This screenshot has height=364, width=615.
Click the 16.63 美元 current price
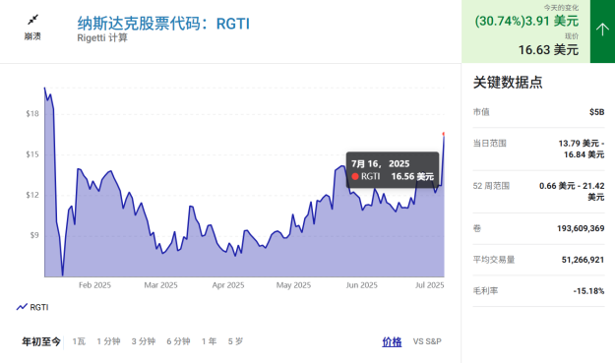(x=548, y=50)
